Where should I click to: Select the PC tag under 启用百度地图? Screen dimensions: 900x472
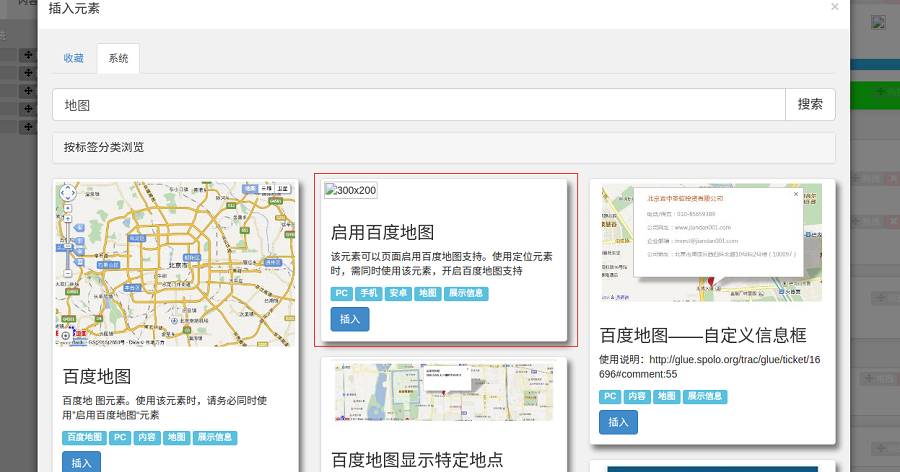pyautogui.click(x=342, y=293)
